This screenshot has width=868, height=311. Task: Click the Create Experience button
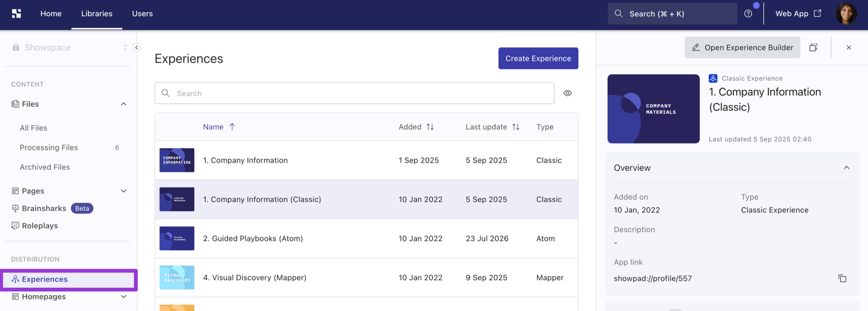click(x=538, y=59)
